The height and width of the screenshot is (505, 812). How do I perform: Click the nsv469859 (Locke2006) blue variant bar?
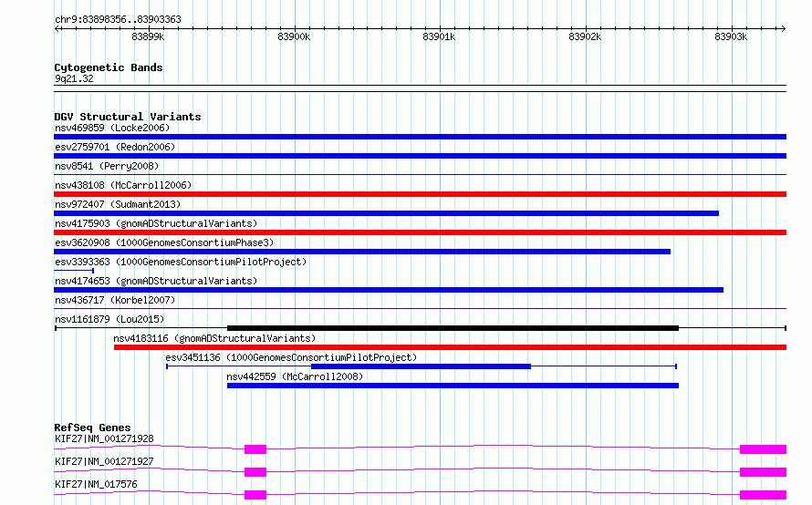[420, 137]
